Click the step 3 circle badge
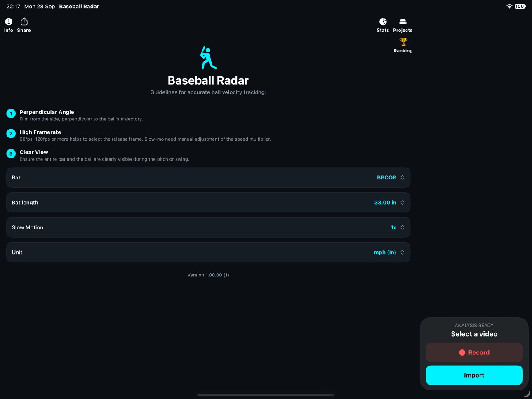This screenshot has height=399, width=532. 11,153
